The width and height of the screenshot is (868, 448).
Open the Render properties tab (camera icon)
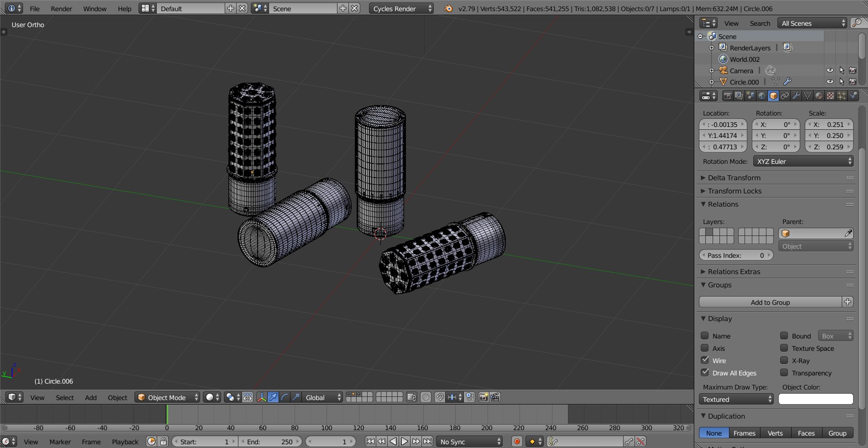pos(727,96)
